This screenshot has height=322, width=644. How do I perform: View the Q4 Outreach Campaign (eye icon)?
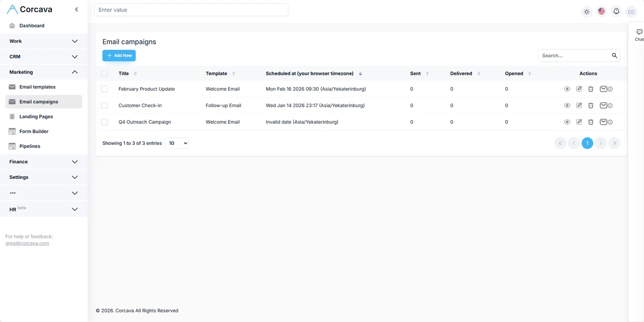coord(567,122)
